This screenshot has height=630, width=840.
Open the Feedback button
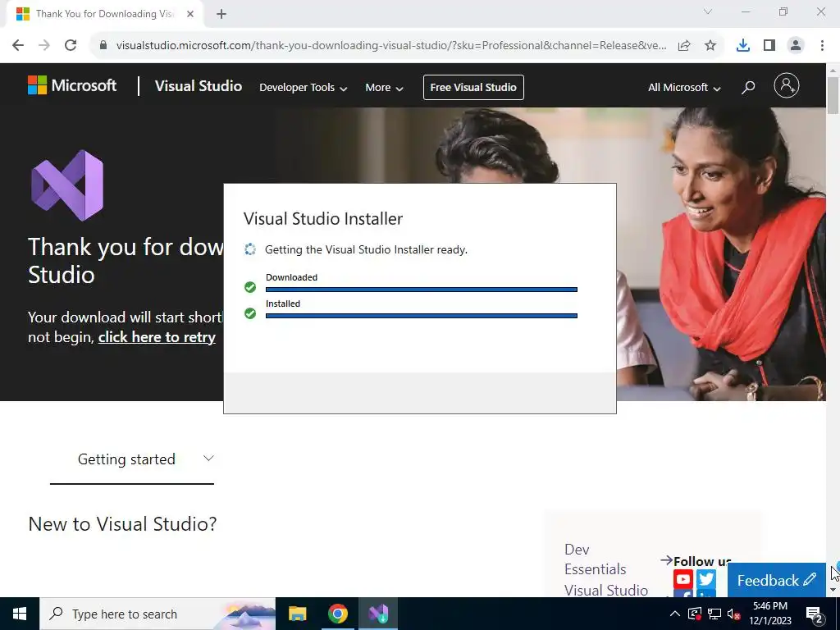tap(776, 580)
